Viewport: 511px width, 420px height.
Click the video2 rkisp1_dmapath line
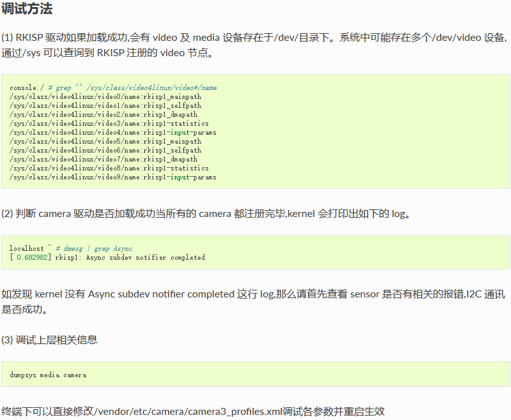(103, 115)
